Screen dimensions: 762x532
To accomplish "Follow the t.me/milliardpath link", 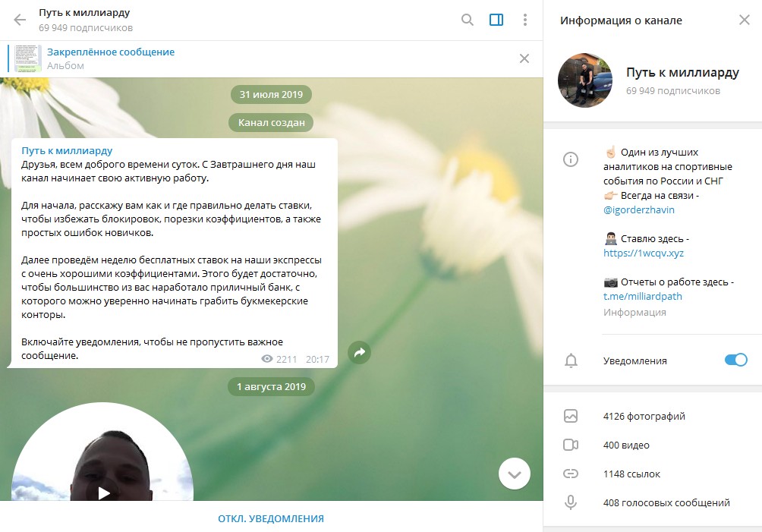I will tap(642, 297).
